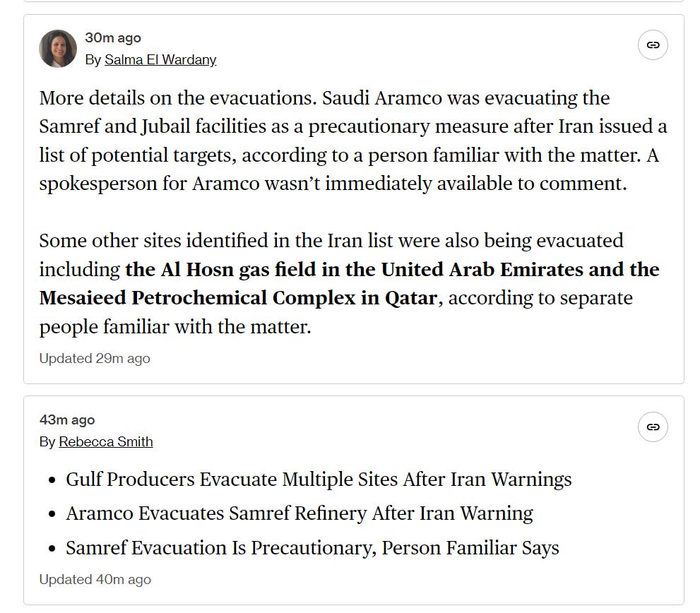Click the "Updated 40m ago" label
Screen dimensions: 700x613
95,579
